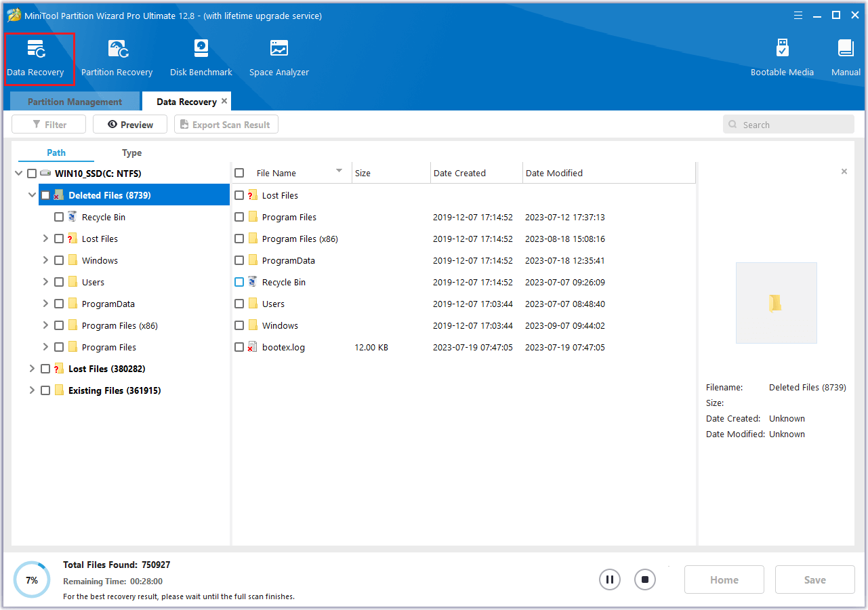Check the Windows checkbox in file list
The image size is (868, 610).
(x=239, y=325)
